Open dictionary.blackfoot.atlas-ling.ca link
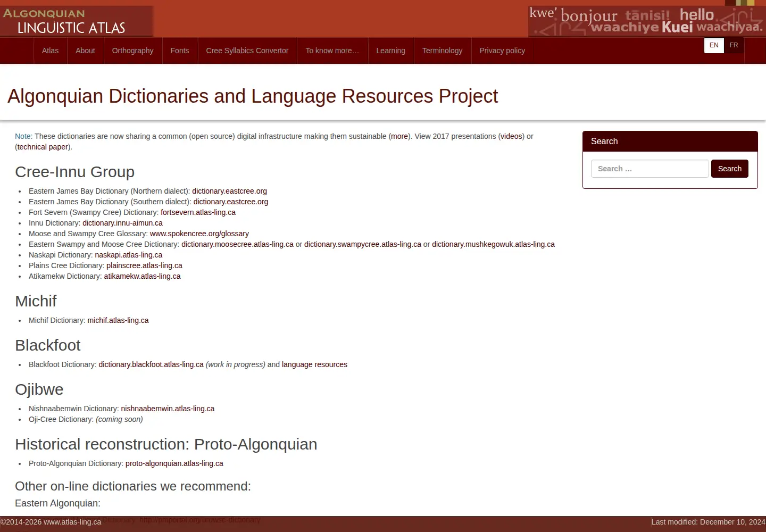766x532 pixels. (151, 364)
